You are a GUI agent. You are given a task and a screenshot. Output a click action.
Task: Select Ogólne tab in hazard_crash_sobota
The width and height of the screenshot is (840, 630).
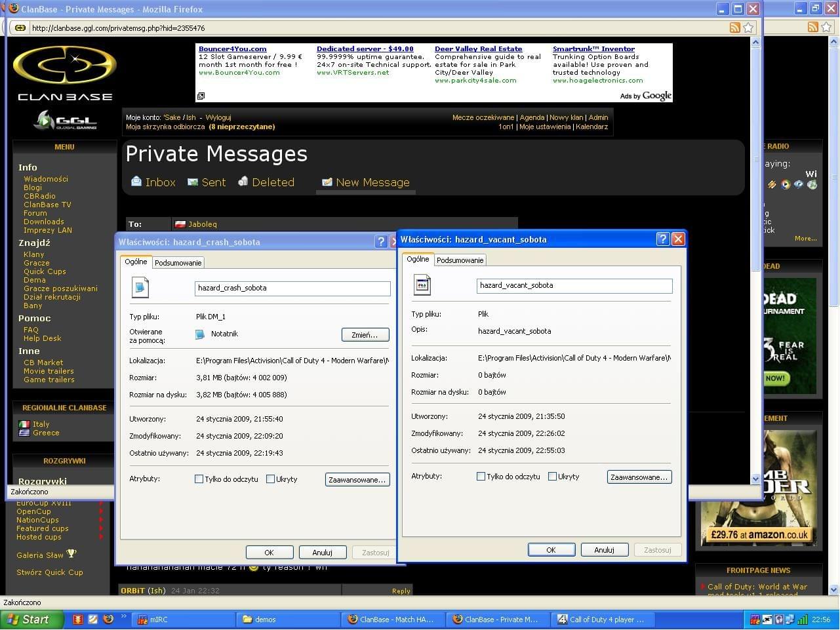pyautogui.click(x=136, y=262)
